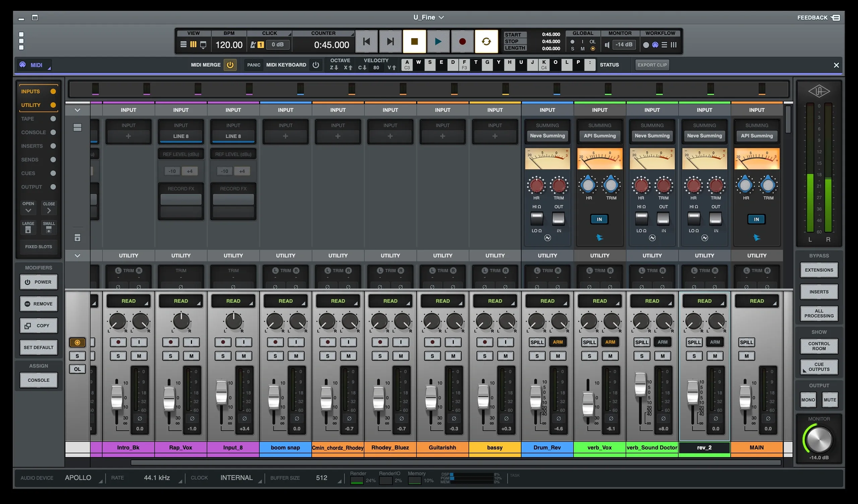Click the click metronome icon
Image resolution: width=858 pixels, height=504 pixels.
pos(254,45)
